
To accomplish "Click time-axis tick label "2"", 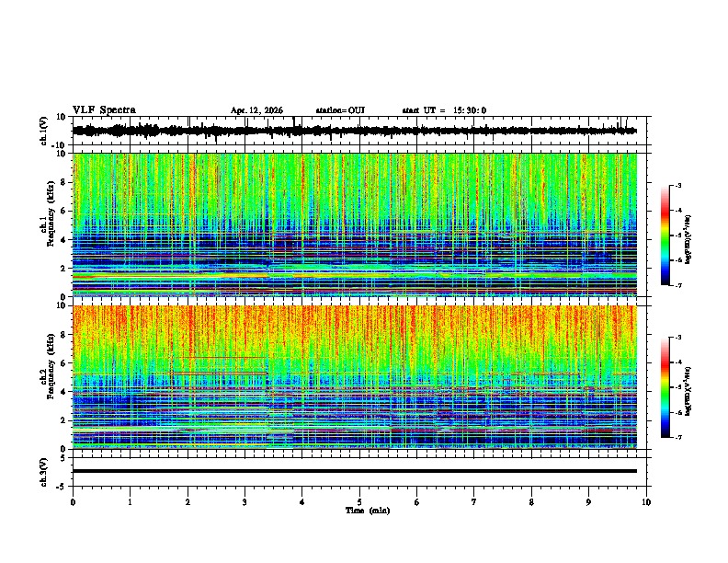I will click(188, 502).
